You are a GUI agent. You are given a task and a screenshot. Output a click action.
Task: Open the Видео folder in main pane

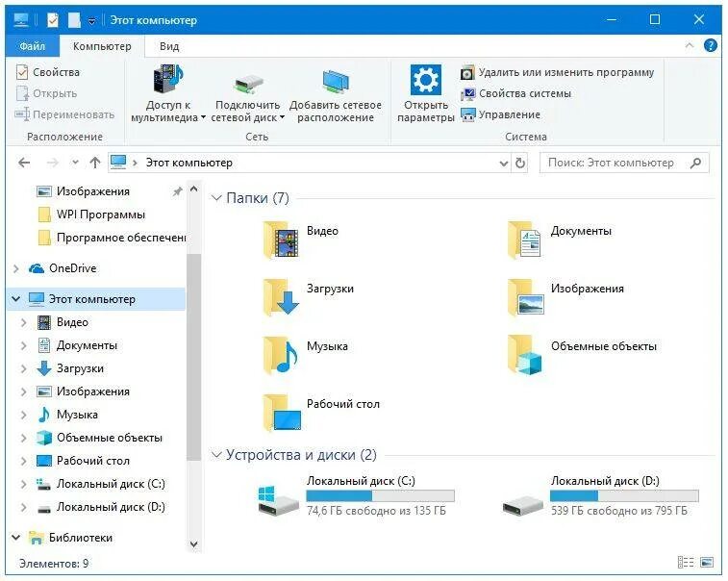(301, 240)
